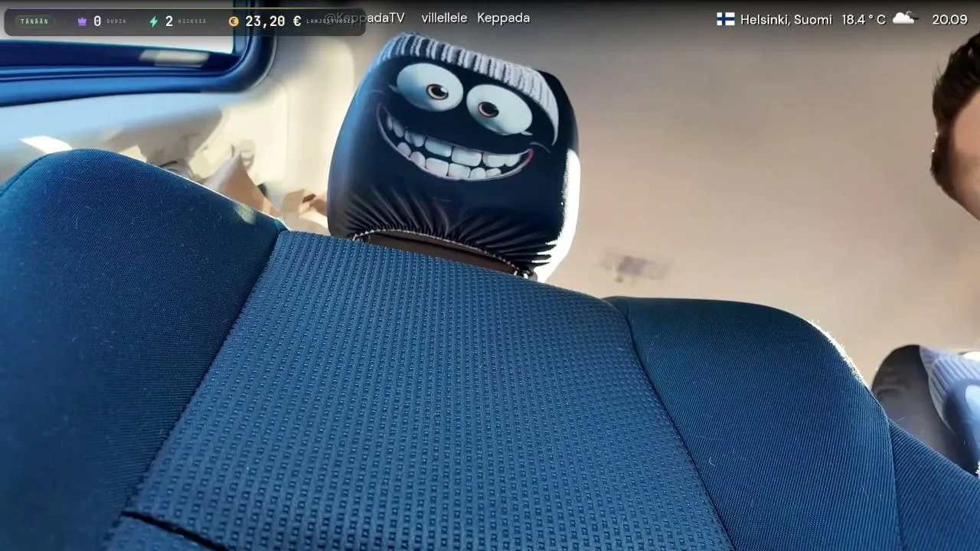This screenshot has height=551, width=980.
Task: Click the 18.4 °C temperature reading
Action: (864, 20)
